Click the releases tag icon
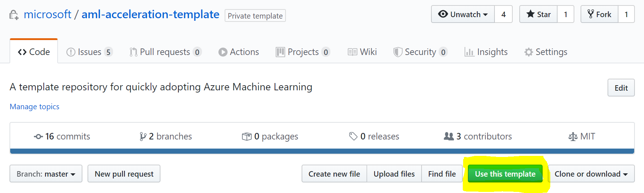 click(353, 137)
